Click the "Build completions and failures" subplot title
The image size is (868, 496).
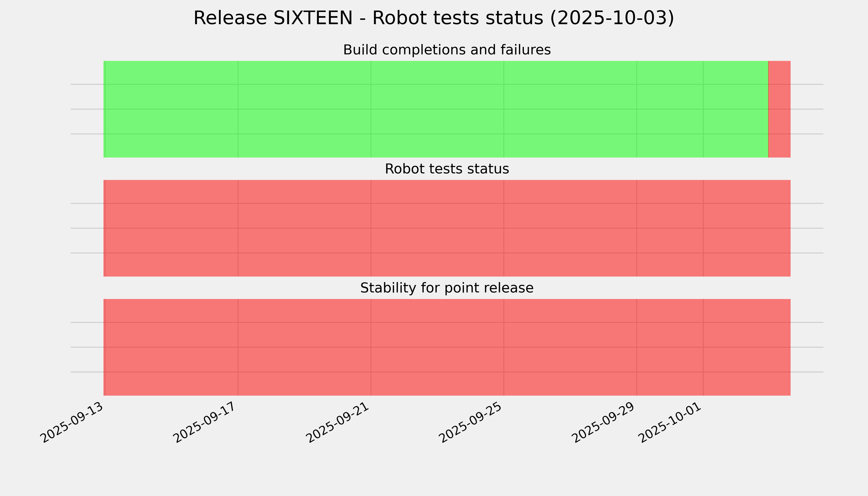(447, 50)
